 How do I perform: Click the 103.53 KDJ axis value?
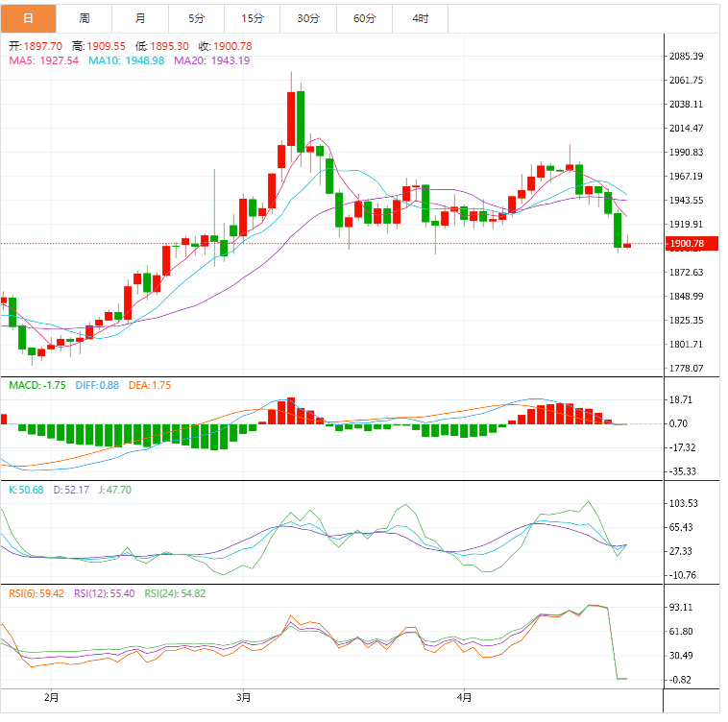684,503
